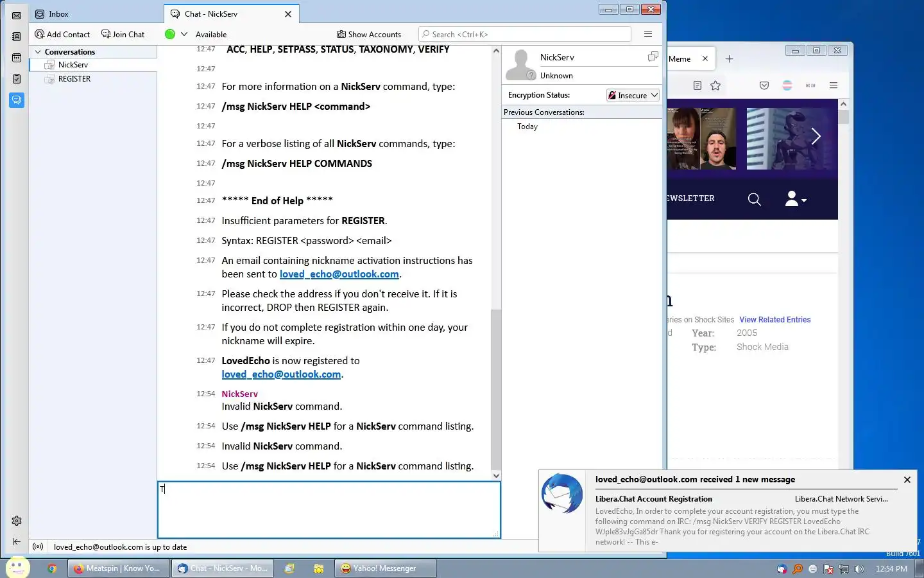Select the Chat sidebar icon

pyautogui.click(x=17, y=100)
